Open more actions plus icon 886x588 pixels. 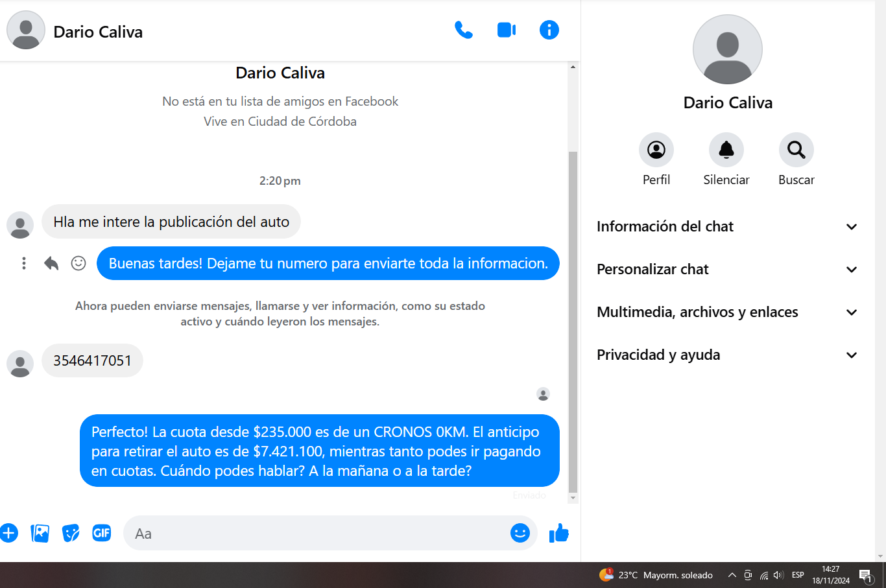8,534
